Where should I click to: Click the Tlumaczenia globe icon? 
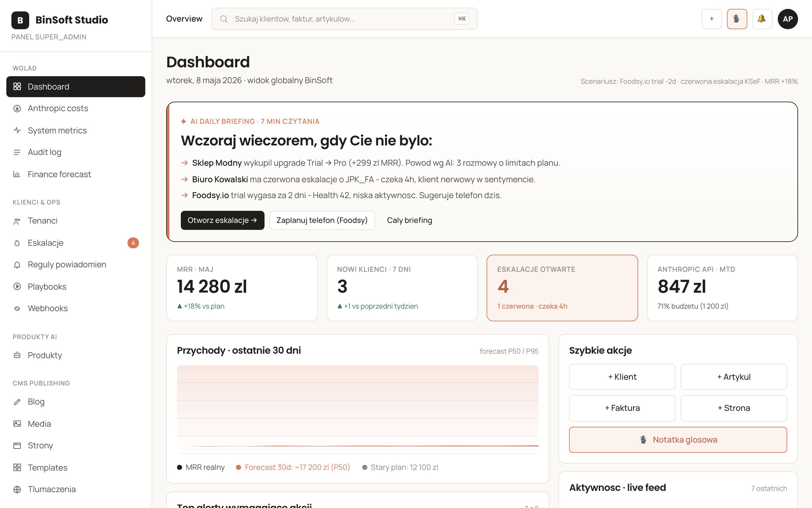(17, 489)
